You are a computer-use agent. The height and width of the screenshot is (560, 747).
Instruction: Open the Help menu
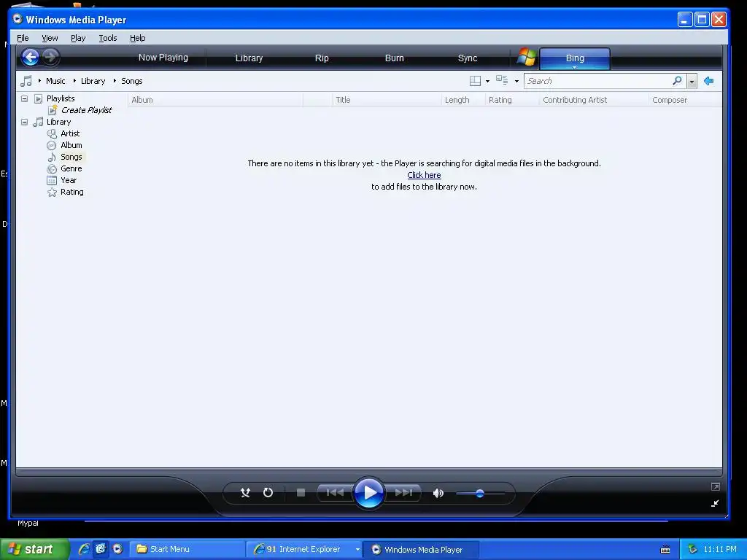click(x=138, y=38)
